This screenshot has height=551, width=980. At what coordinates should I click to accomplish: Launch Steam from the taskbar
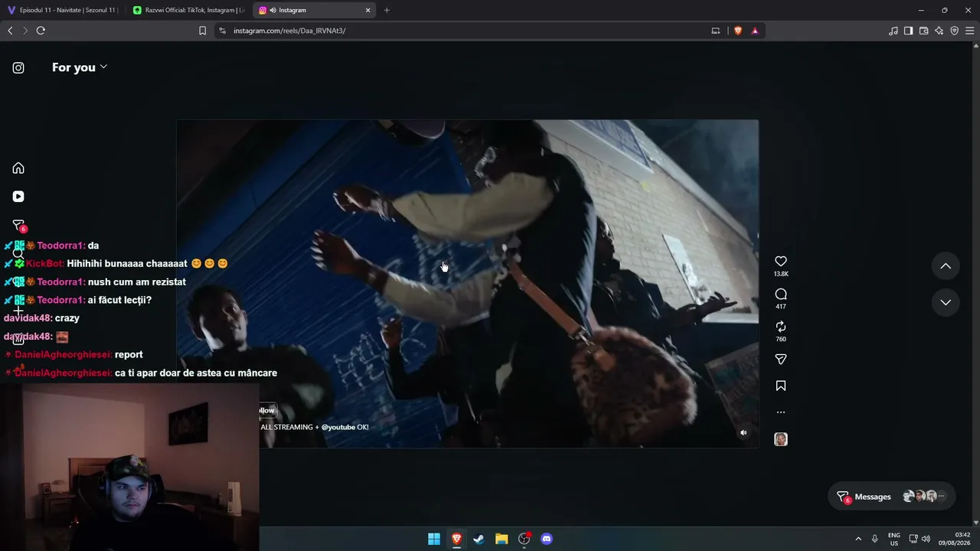pyautogui.click(x=479, y=539)
